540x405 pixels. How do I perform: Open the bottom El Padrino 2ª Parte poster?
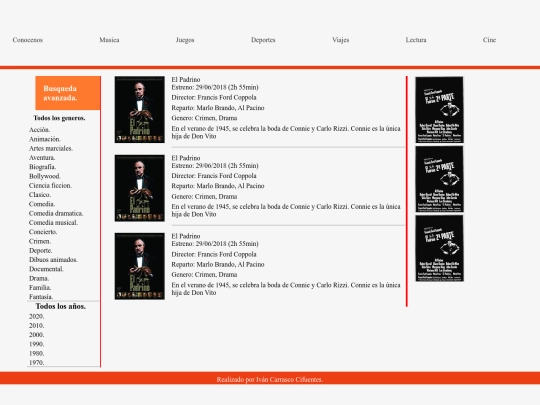tap(439, 248)
